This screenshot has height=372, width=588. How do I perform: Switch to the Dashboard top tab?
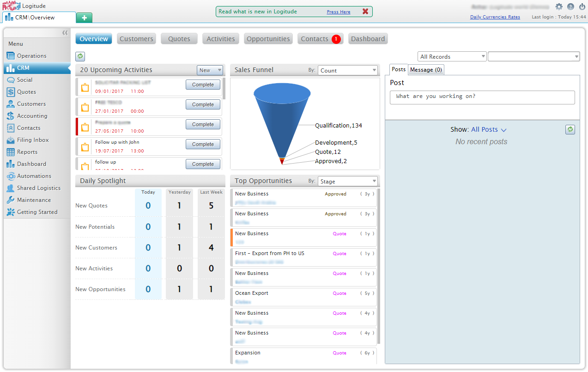[x=368, y=39]
